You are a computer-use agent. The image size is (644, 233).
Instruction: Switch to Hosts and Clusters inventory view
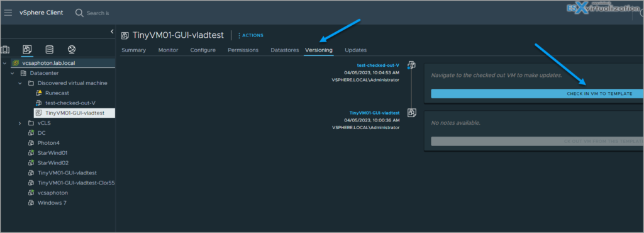5,50
